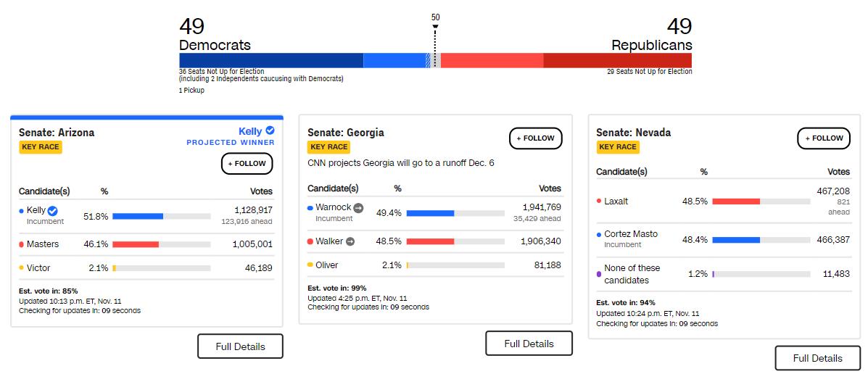Click the purple dot for None of these candidates

coord(598,274)
